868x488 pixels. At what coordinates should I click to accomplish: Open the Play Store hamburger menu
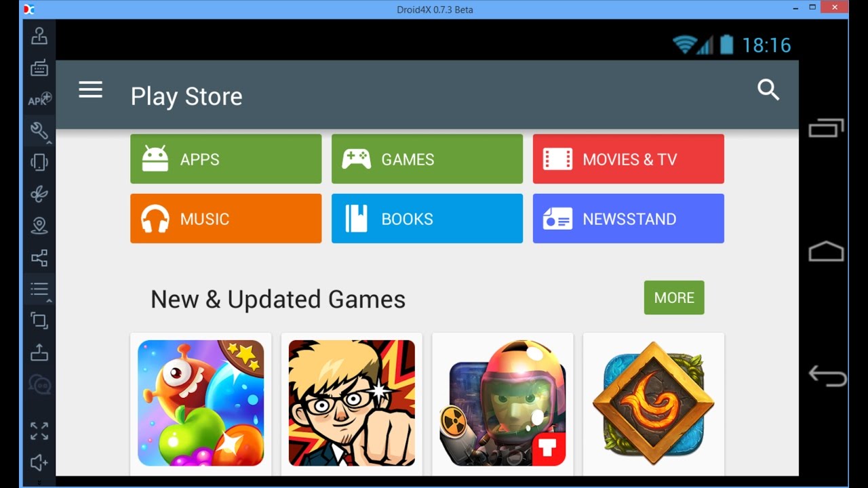(x=90, y=90)
